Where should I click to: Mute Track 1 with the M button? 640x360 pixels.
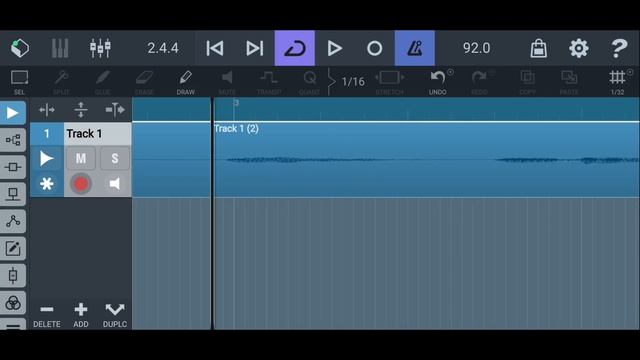coord(81,158)
